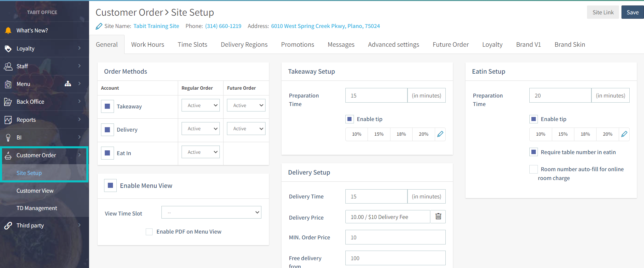Click the Menu hierarchy icon in sidebar
This screenshot has width=644, height=268.
[68, 84]
